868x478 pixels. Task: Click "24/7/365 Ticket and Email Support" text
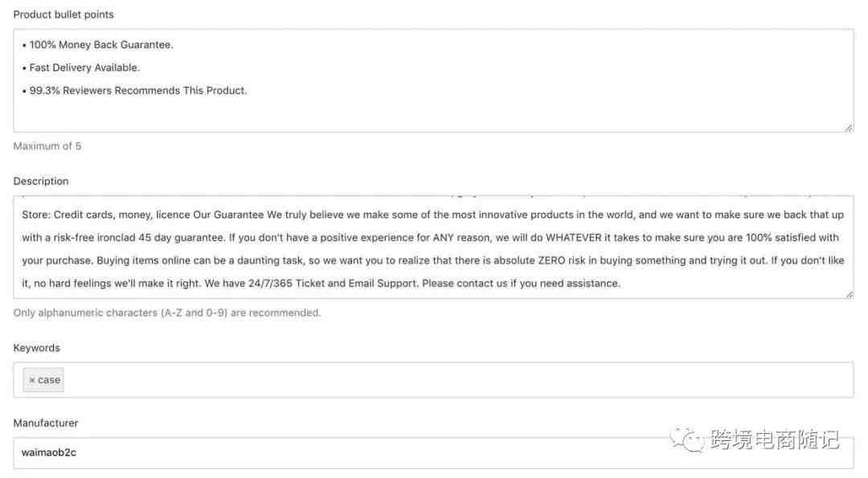pyautogui.click(x=332, y=284)
